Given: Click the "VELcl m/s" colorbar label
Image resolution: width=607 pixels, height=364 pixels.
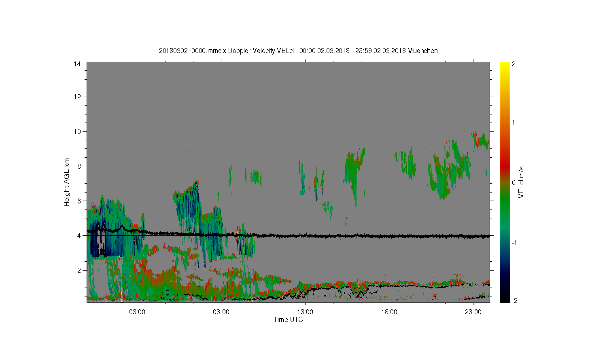Looking at the screenshot, I should point(521,182).
